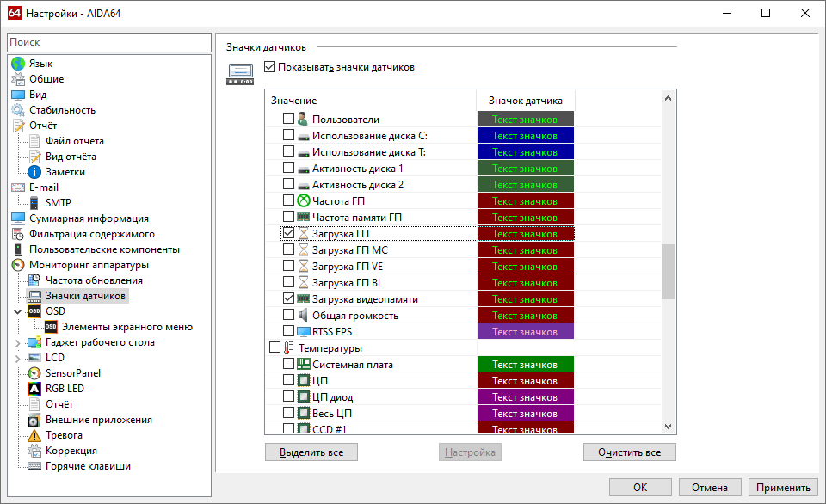Click the SensorPanel gauge icon

pos(34,373)
